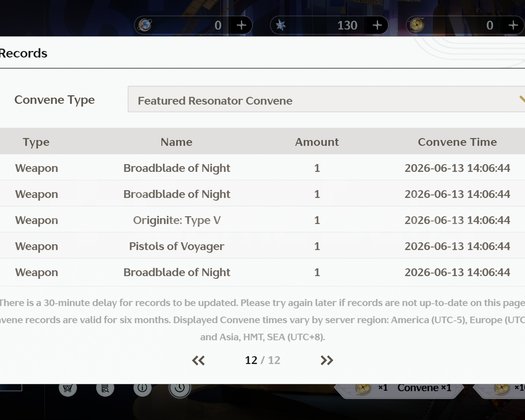Go to the previous records page arrows
Image resolution: width=525 pixels, height=420 pixels.
point(198,360)
